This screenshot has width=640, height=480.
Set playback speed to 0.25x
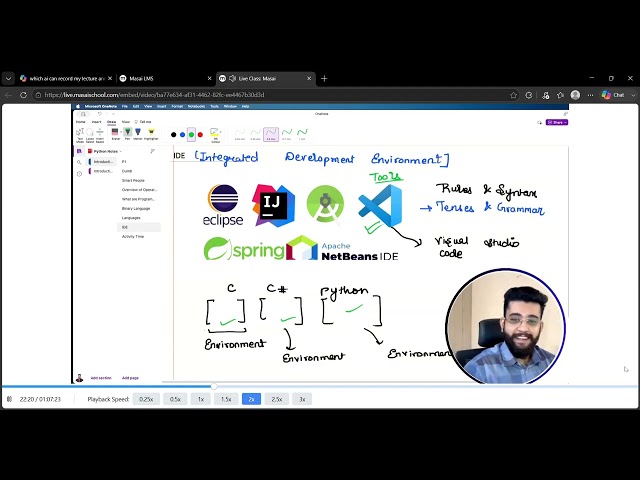coord(146,399)
